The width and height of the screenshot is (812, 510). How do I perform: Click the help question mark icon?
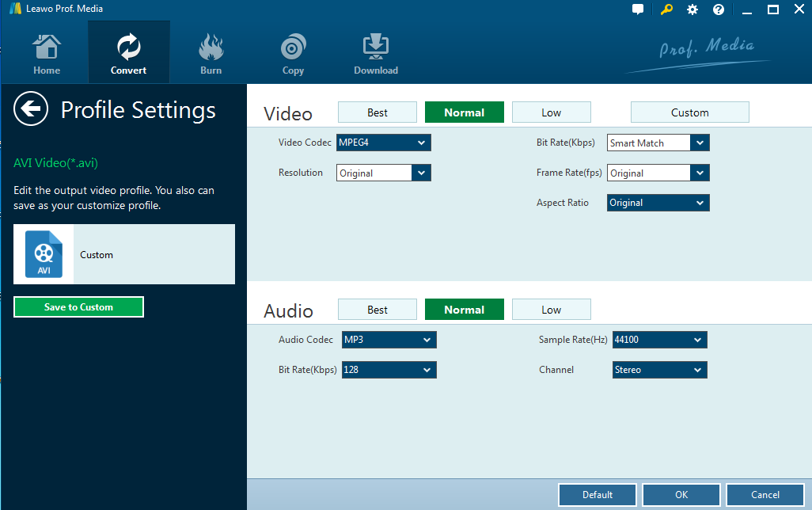coord(719,10)
